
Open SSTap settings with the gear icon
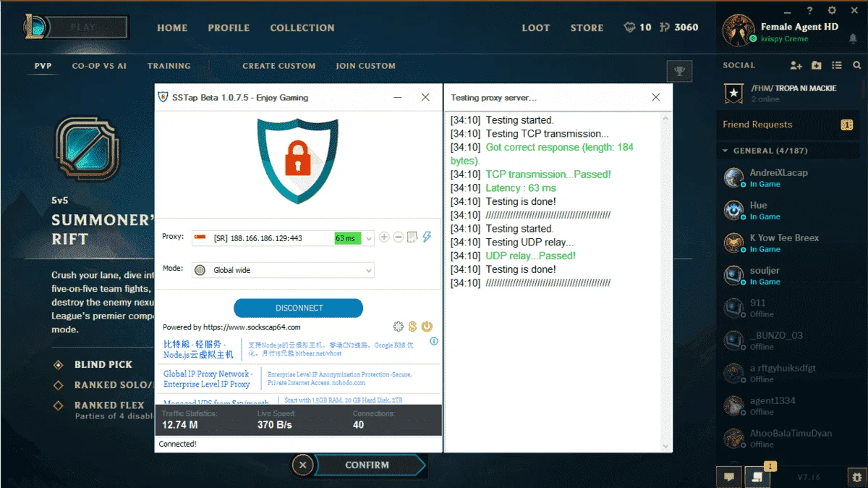398,327
